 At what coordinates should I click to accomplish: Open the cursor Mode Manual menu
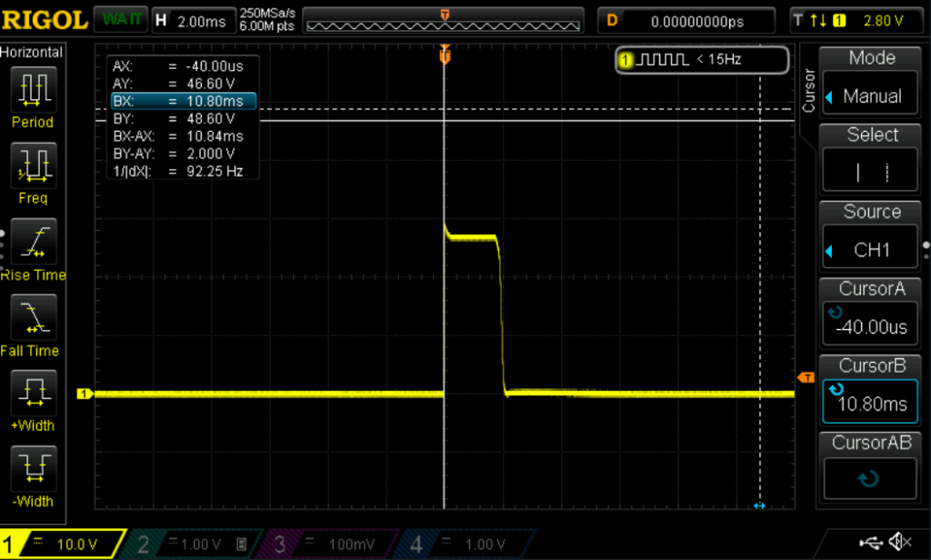click(871, 80)
